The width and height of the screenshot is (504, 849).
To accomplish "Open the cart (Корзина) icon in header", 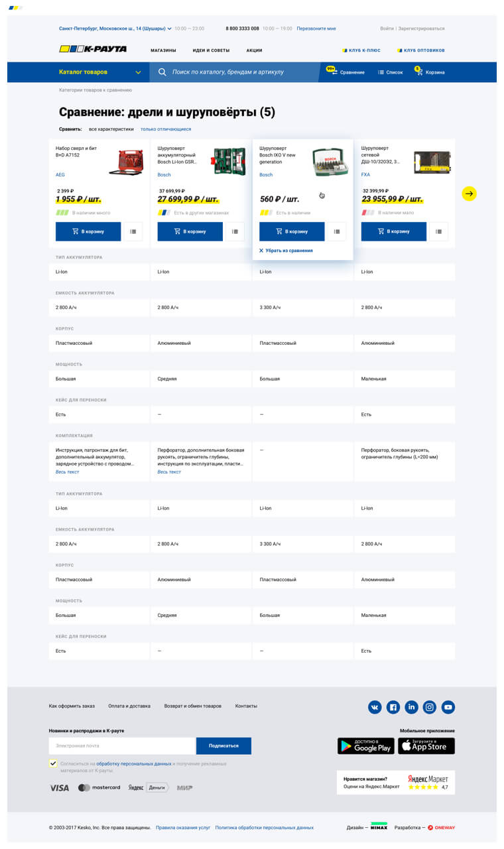I will coord(419,72).
